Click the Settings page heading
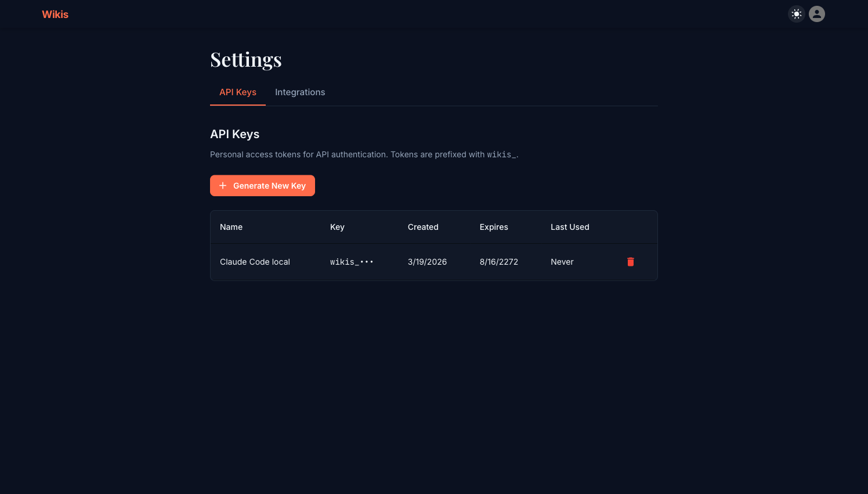The height and width of the screenshot is (494, 868). [x=246, y=60]
